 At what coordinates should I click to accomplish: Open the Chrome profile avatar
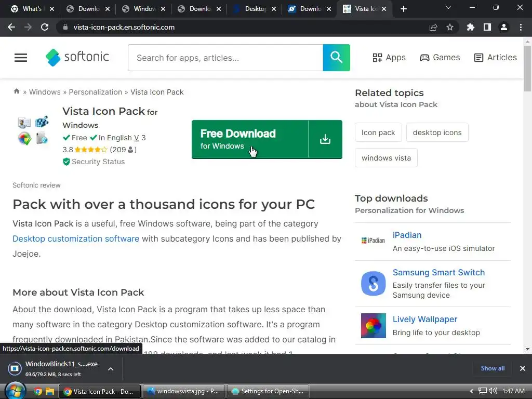(x=504, y=27)
